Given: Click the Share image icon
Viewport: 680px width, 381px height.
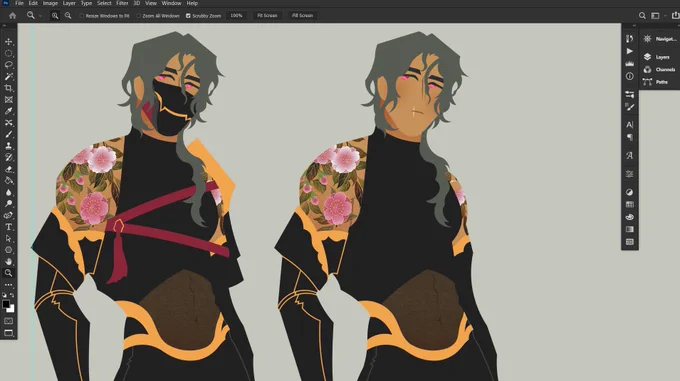Looking at the screenshot, I should [x=676, y=16].
